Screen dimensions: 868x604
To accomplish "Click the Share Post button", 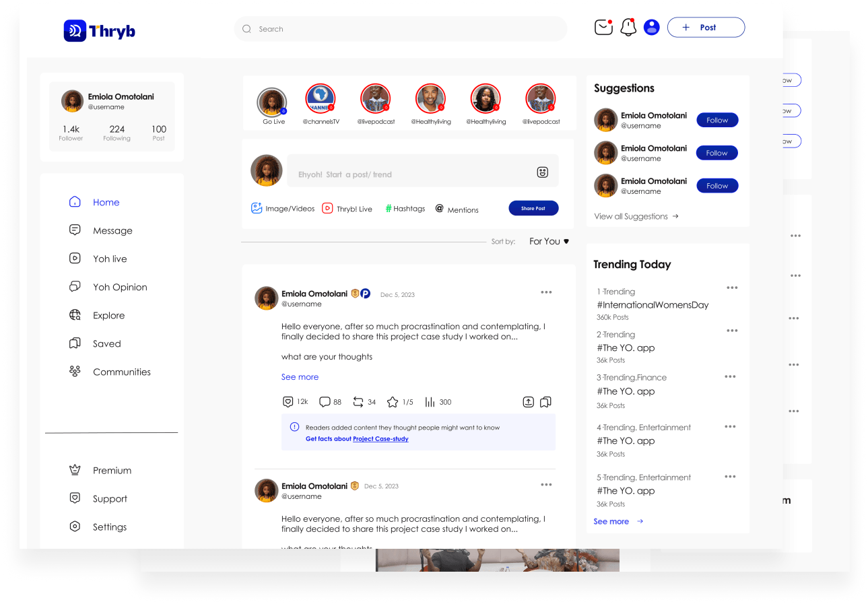I will point(533,208).
